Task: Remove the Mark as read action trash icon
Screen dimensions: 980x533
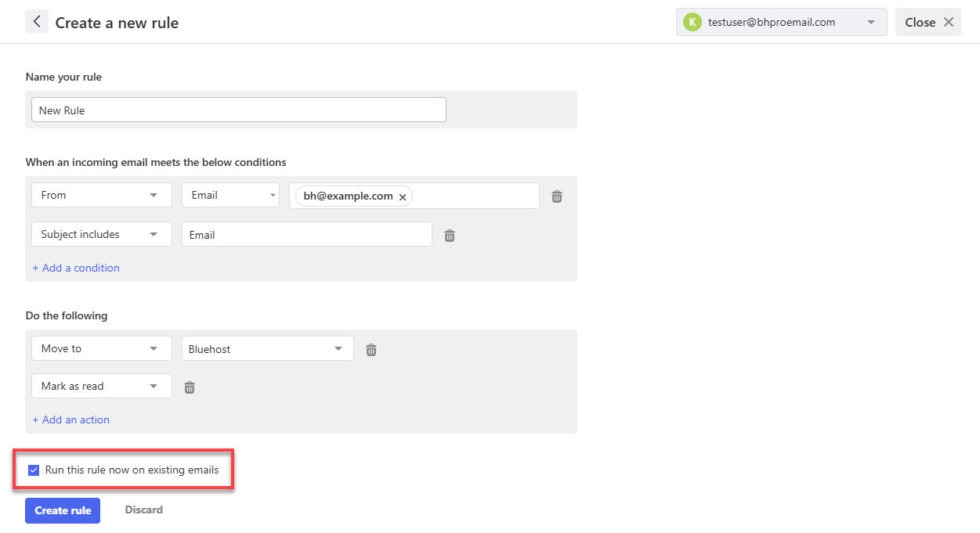Action: click(x=190, y=387)
